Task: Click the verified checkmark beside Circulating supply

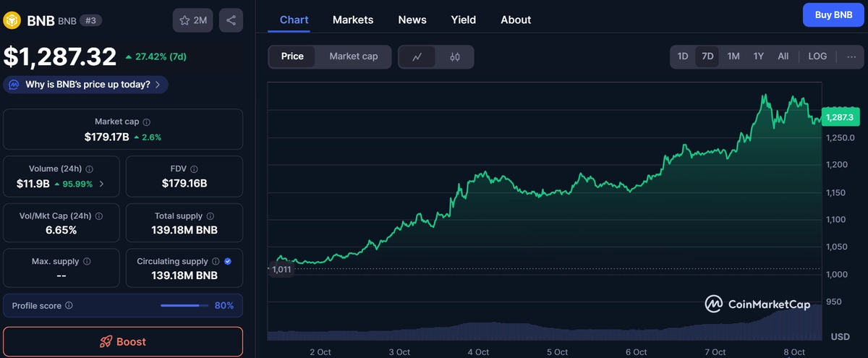Action: tap(228, 261)
